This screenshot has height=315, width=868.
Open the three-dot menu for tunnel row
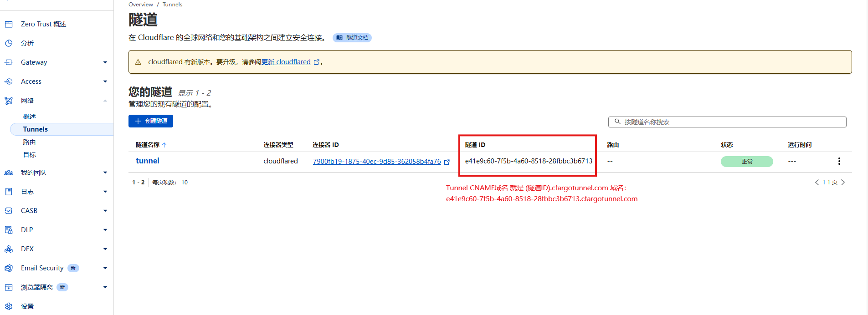point(839,161)
